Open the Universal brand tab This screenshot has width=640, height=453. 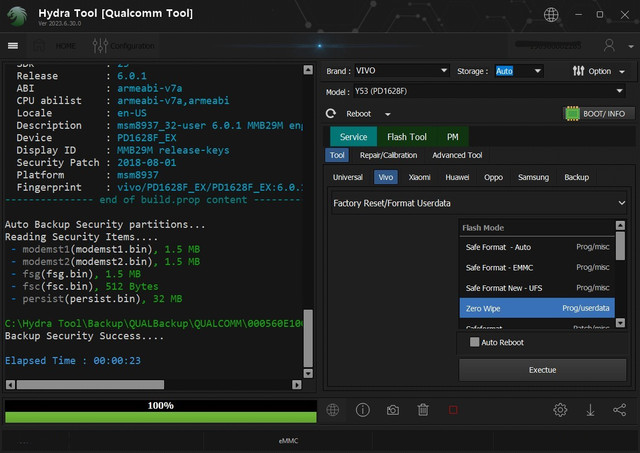pyautogui.click(x=348, y=177)
